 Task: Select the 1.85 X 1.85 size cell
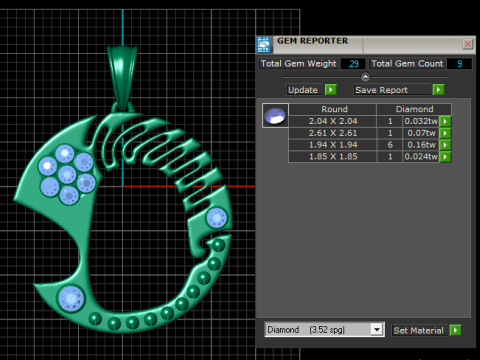tap(333, 157)
